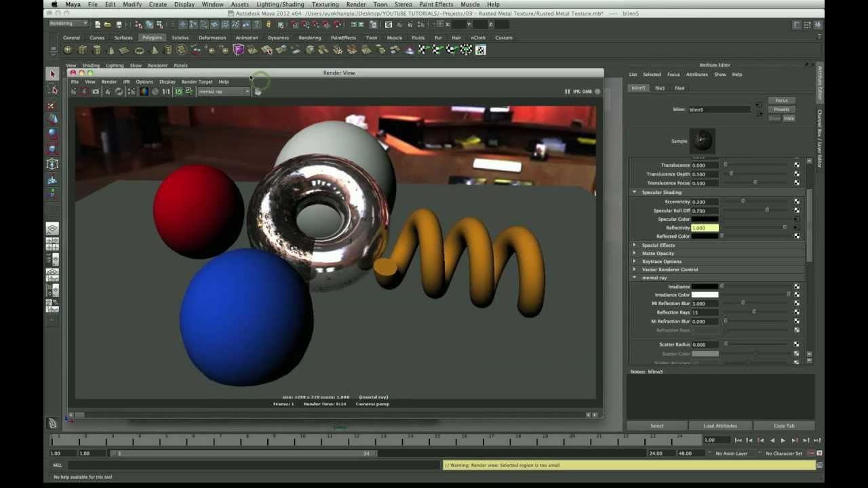Redo previous render in Render View
This screenshot has width=868, height=488.
click(74, 91)
